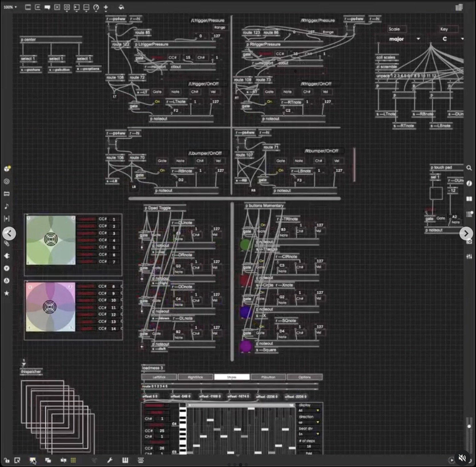
Task: Add a slider object from toolbar
Action: pyautogui.click(x=86, y=7)
